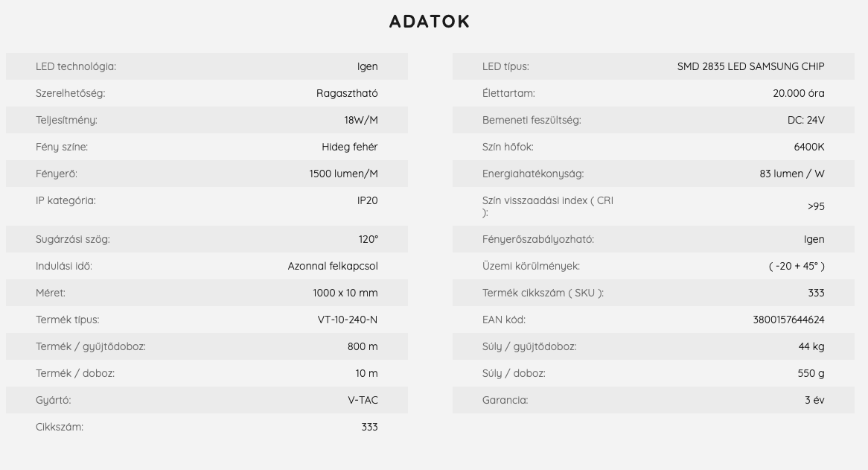Select the Hideg fehér light color value
This screenshot has height=470, width=868.
(x=350, y=147)
